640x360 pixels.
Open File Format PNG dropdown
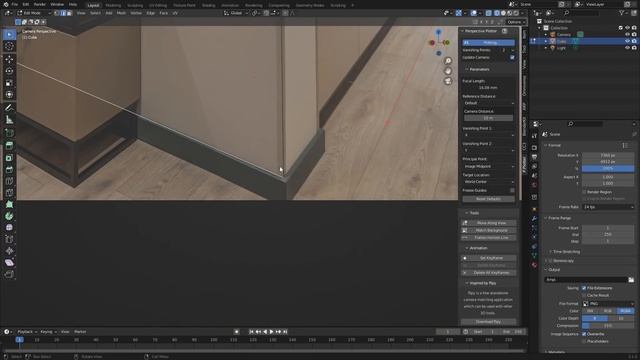pyautogui.click(x=608, y=304)
